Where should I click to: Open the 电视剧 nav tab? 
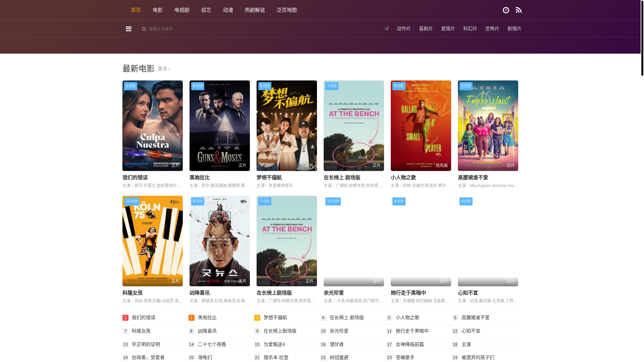pyautogui.click(x=182, y=10)
